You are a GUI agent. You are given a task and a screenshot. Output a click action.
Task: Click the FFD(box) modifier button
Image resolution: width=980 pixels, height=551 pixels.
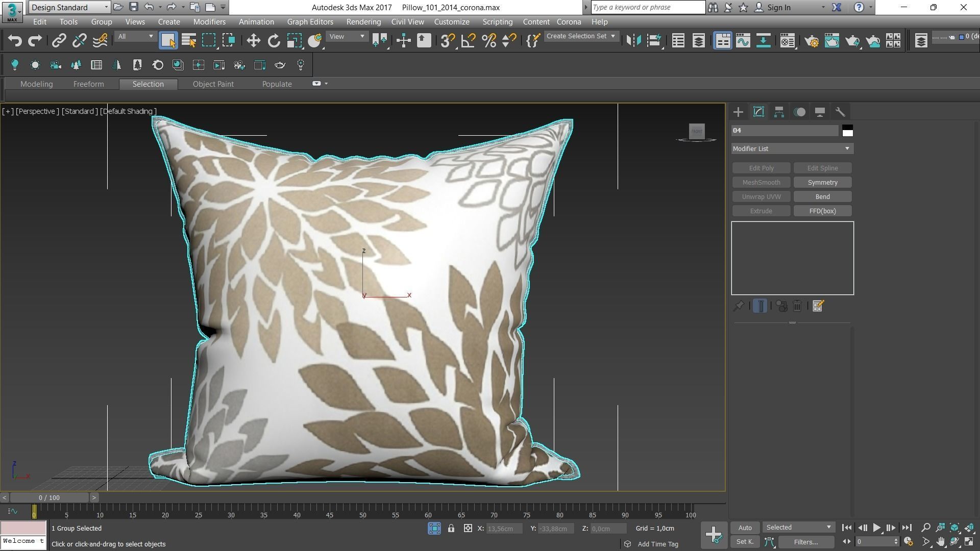tap(822, 211)
